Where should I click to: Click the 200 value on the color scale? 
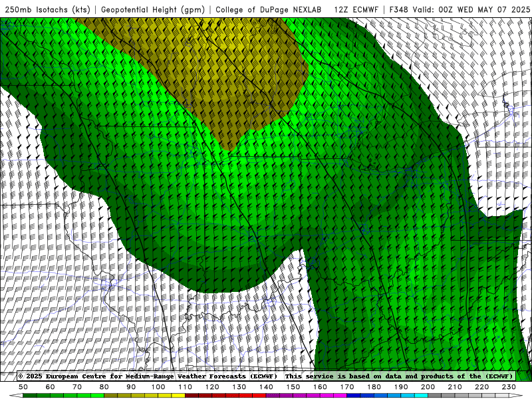coord(428,387)
